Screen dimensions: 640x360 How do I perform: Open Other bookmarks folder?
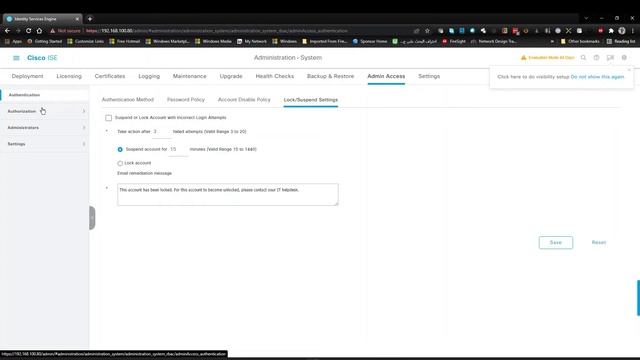580,41
